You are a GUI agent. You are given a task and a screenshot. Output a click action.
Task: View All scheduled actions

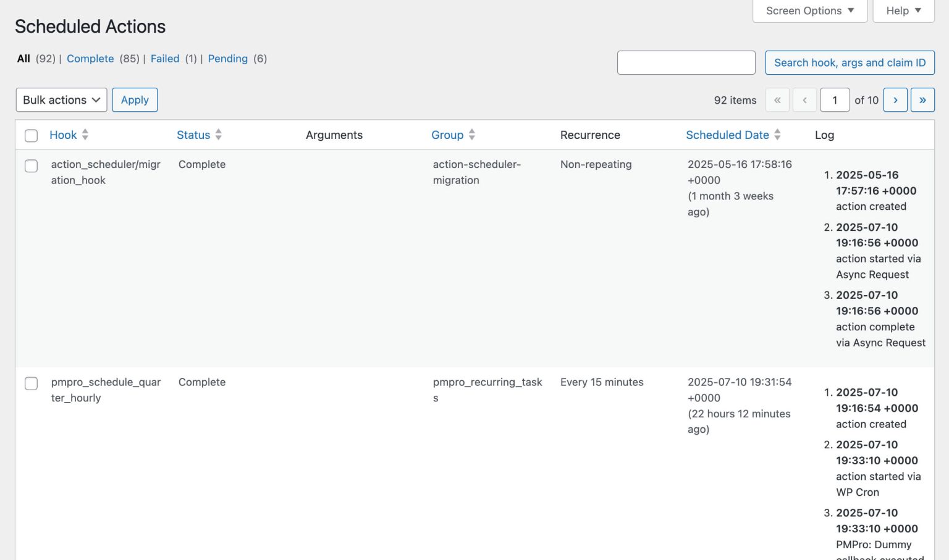(23, 59)
